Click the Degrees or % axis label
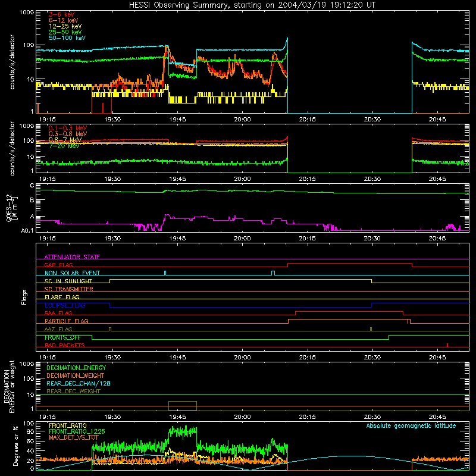 coord(15,446)
